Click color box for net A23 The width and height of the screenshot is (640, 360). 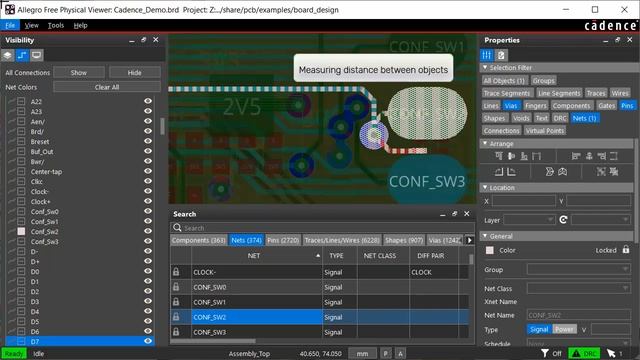pyautogui.click(x=21, y=111)
